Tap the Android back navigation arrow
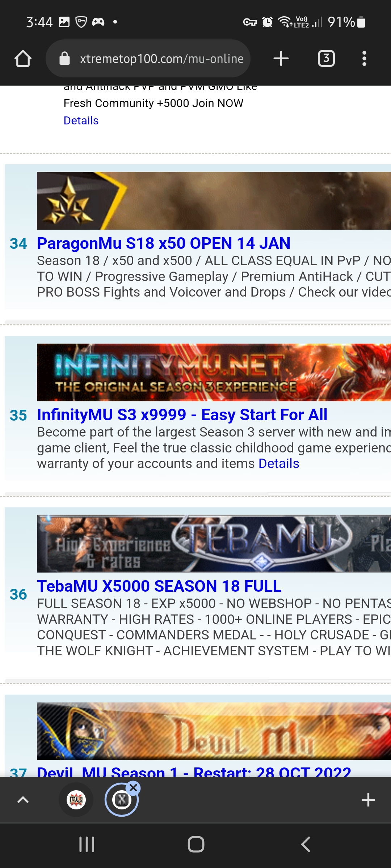391x868 pixels. [306, 844]
